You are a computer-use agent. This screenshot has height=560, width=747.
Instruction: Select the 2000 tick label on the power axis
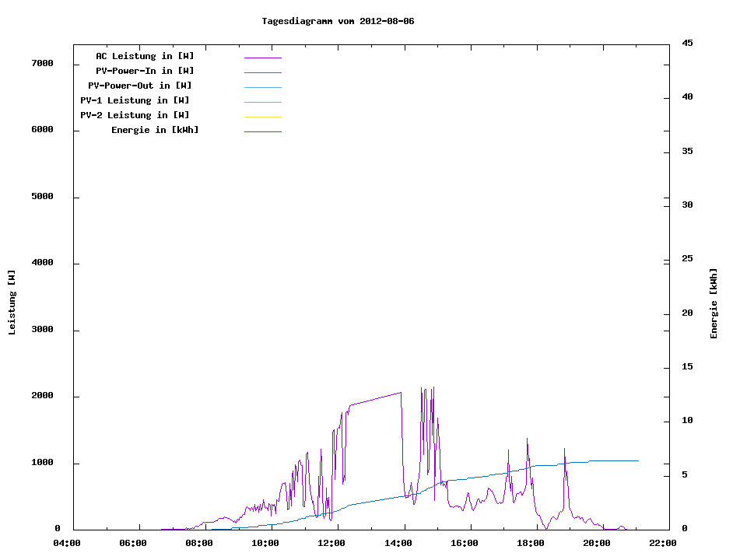point(41,396)
